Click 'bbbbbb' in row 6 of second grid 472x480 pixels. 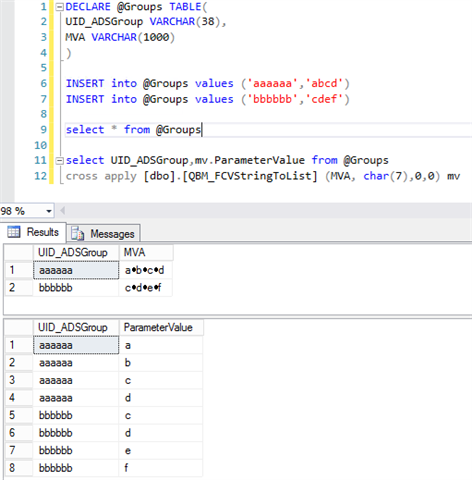tap(76, 433)
